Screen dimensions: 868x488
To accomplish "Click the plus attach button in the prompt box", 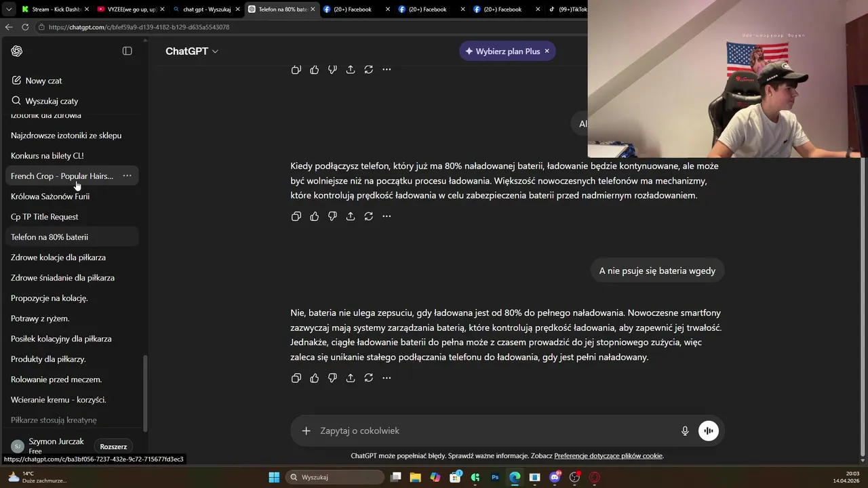I will click(x=306, y=430).
